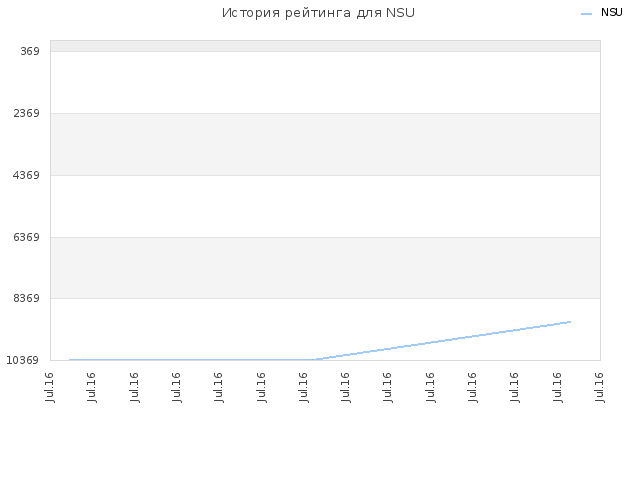Image resolution: width=640 pixels, height=480 pixels.
Task: Toggle the NSU series legend label
Action: click(611, 13)
